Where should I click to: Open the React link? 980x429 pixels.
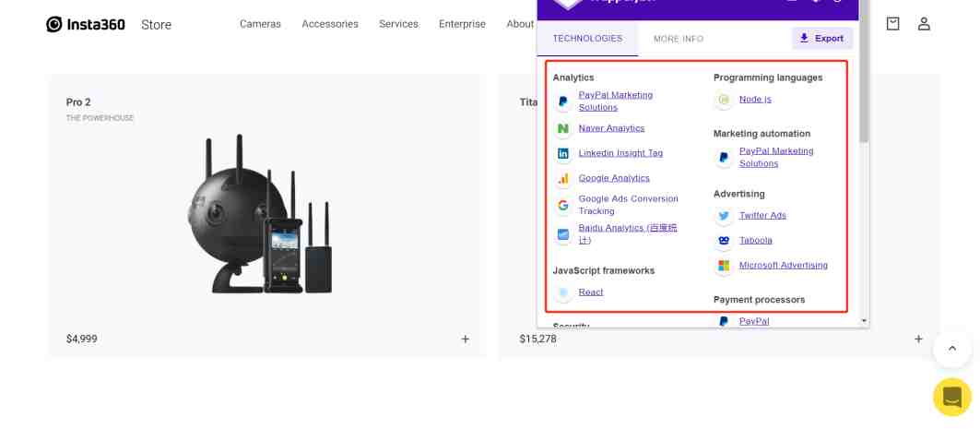(x=591, y=292)
